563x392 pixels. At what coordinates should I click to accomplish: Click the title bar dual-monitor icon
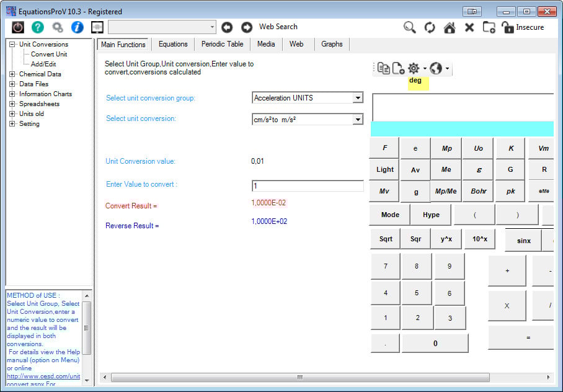coord(472,12)
